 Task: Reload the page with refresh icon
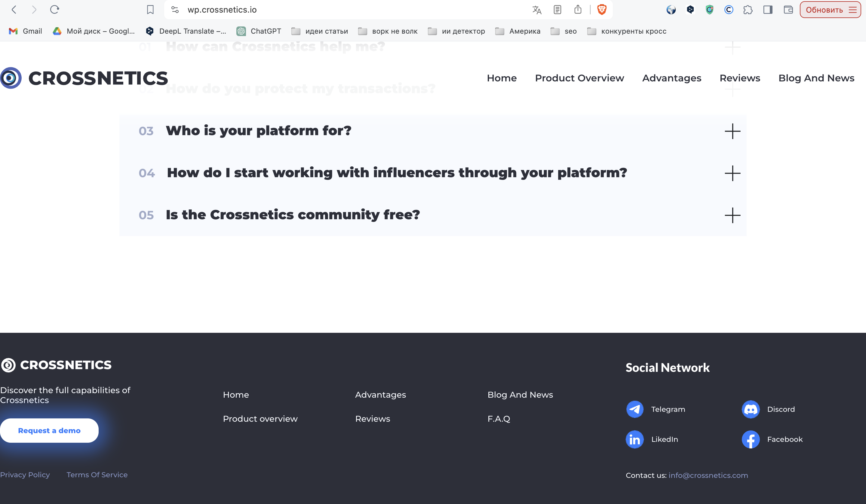pos(55,10)
